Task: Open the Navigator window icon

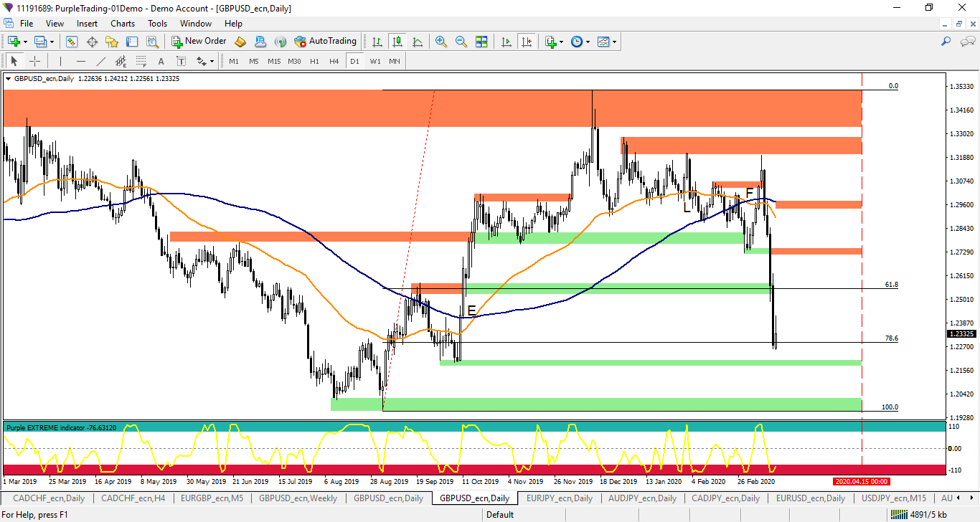Action: coord(113,42)
